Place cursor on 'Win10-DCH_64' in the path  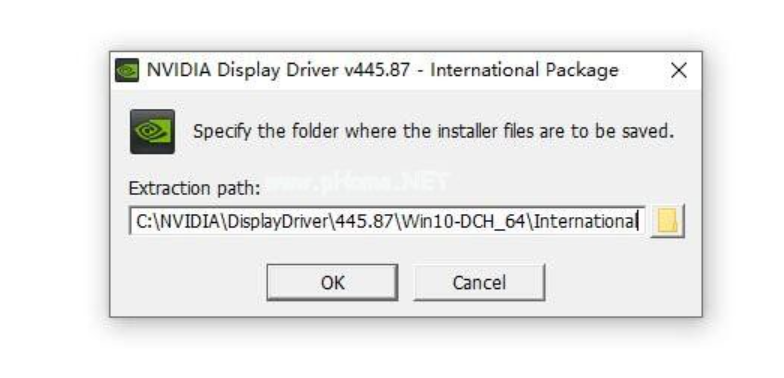464,221
